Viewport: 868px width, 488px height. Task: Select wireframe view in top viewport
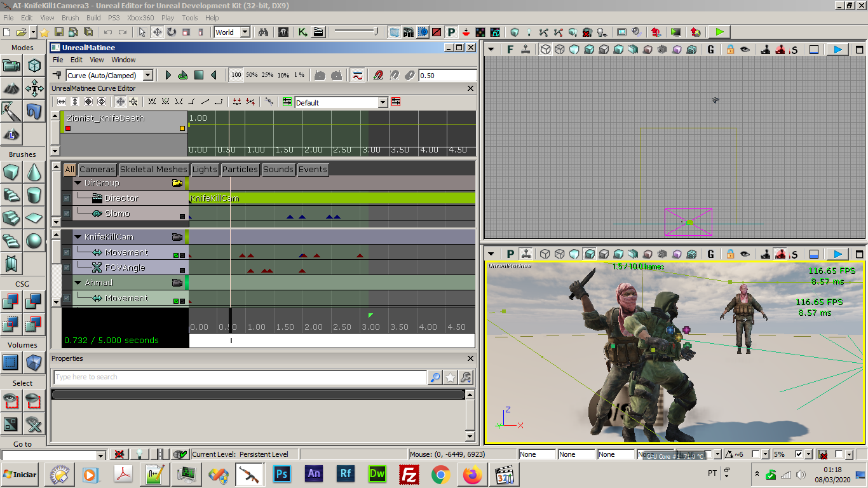[545, 50]
